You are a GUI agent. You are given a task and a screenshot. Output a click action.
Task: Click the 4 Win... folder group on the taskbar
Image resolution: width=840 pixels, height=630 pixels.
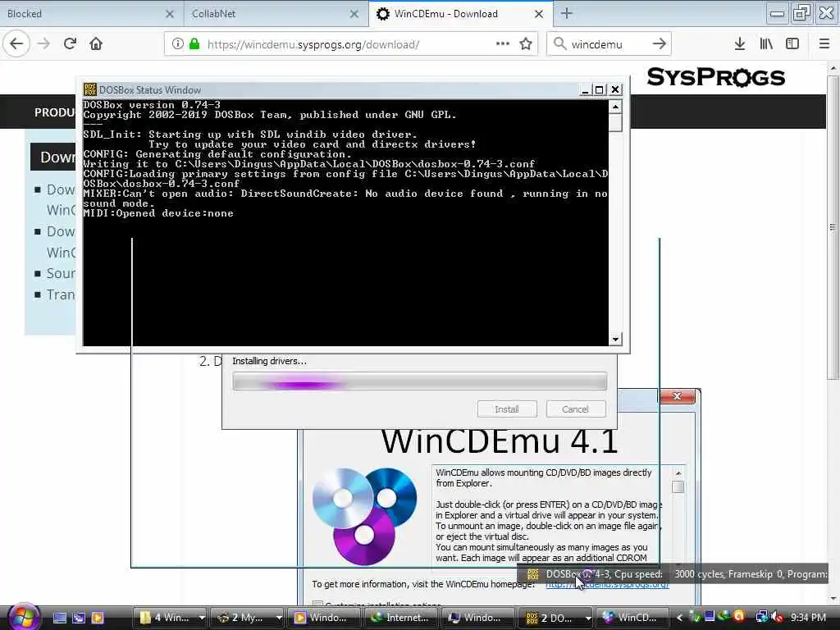coord(164,618)
